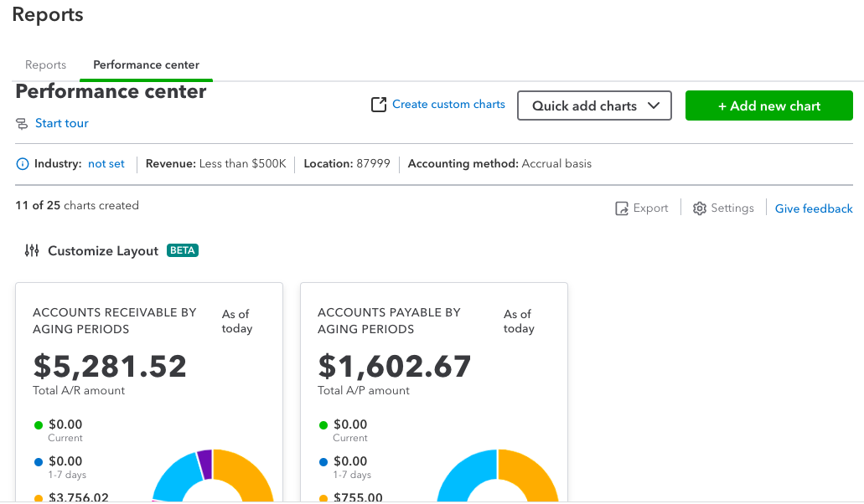The height and width of the screenshot is (504, 864).
Task: Click the industry info icon
Action: [22, 164]
